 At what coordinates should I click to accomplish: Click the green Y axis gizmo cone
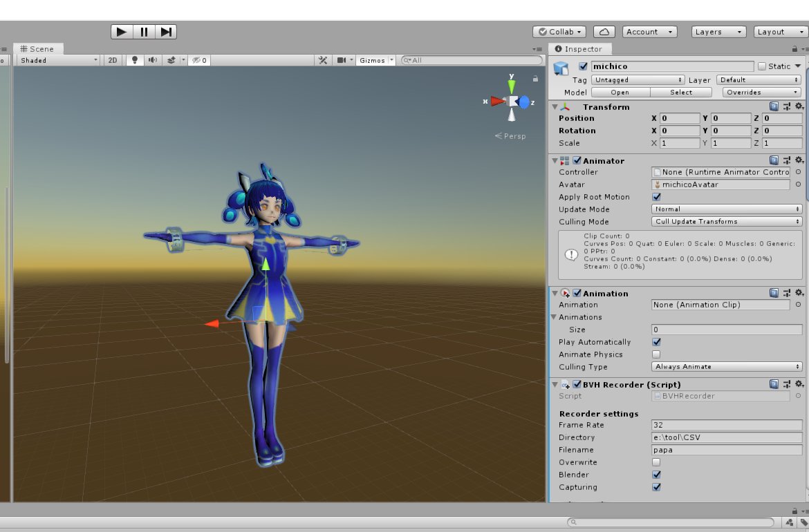[511, 86]
